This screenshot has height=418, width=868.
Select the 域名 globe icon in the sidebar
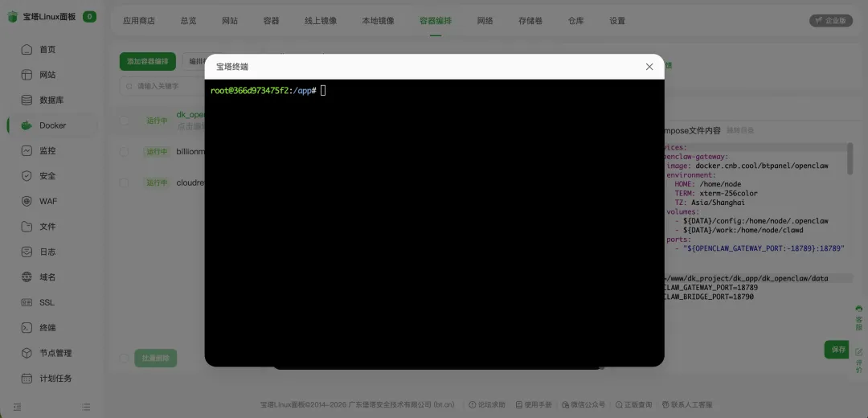coord(27,277)
